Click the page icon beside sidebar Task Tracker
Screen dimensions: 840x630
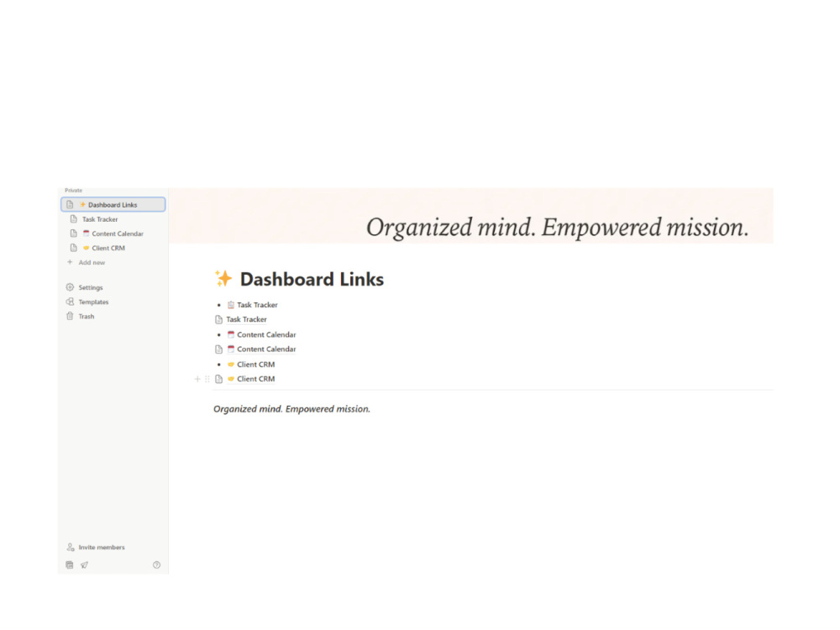click(74, 219)
